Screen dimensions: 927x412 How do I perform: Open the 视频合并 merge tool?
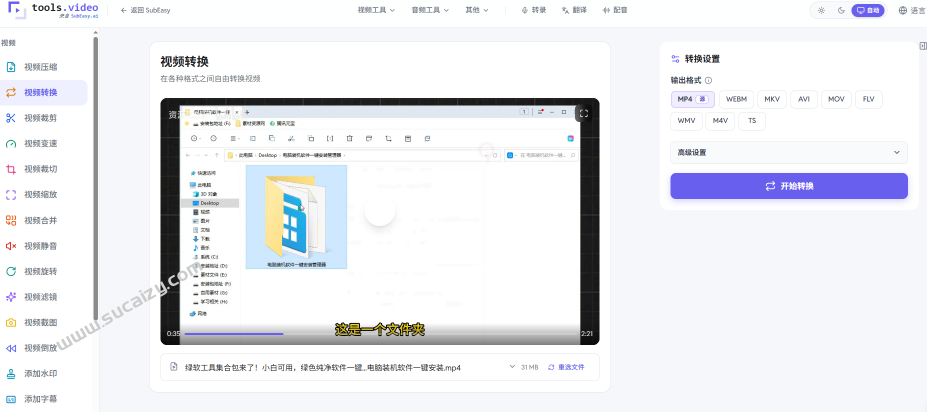pos(40,220)
